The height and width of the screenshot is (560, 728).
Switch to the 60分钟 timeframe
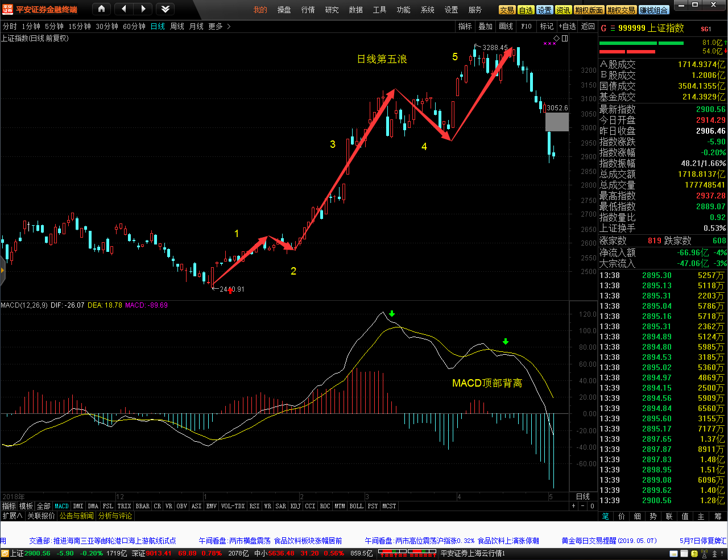134,27
